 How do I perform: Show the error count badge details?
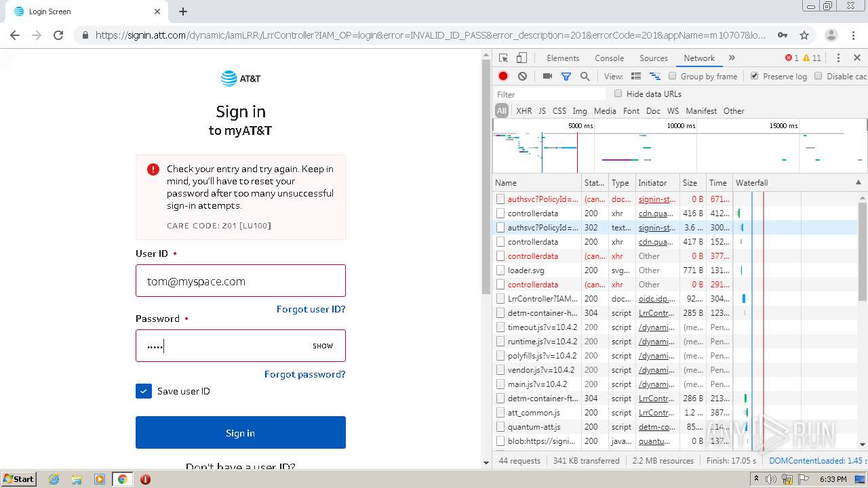[792, 58]
